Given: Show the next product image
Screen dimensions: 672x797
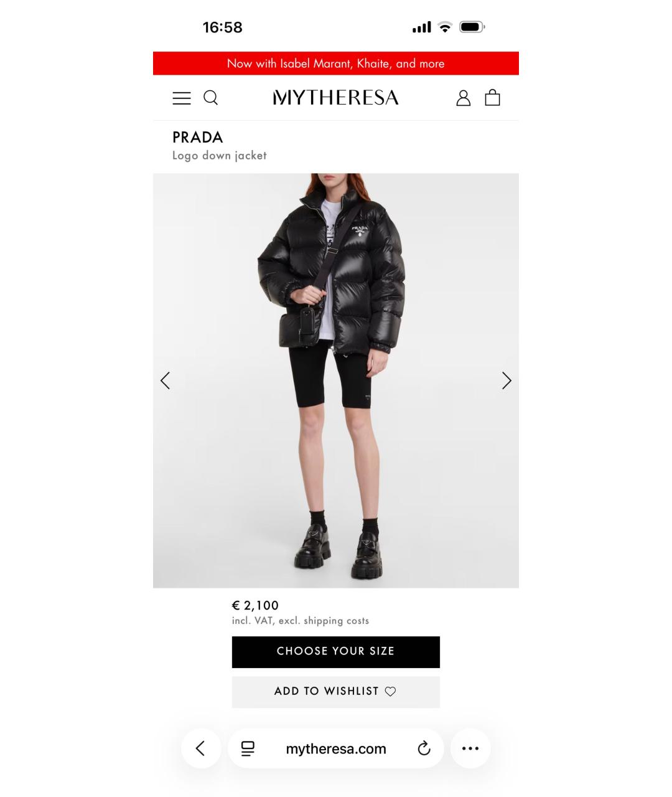Looking at the screenshot, I should 506,380.
